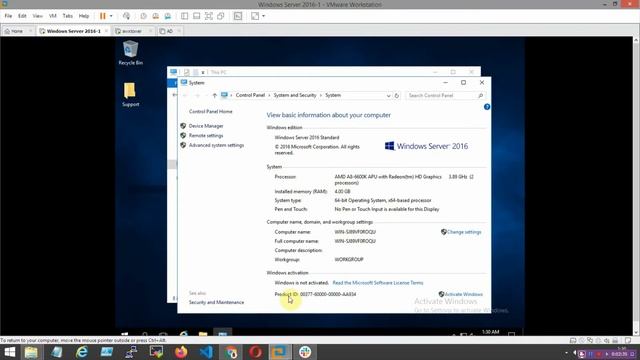Open the console view toolbar icon
Screen dimensions: 640x360
click(x=238, y=16)
